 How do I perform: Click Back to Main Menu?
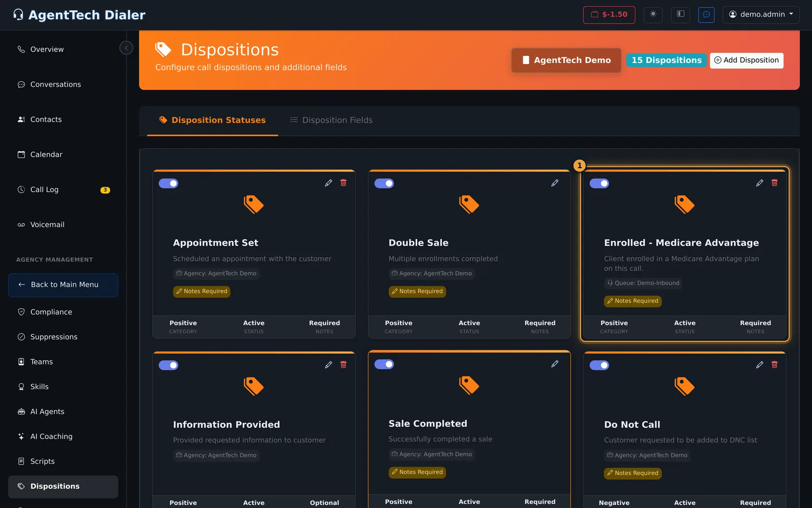coord(63,285)
